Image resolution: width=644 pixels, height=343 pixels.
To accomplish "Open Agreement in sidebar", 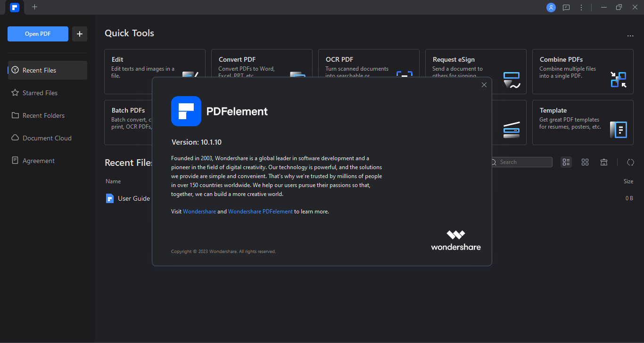I will pyautogui.click(x=47, y=161).
